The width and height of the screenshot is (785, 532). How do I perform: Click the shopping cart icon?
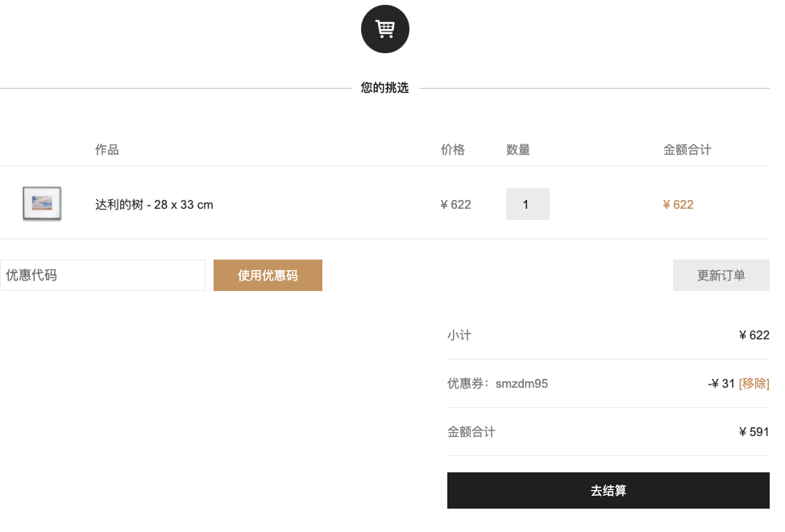pyautogui.click(x=384, y=29)
